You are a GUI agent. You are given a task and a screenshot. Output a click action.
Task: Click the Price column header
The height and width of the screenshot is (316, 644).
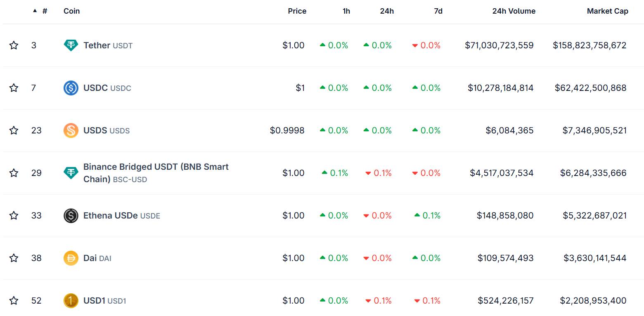(x=297, y=11)
